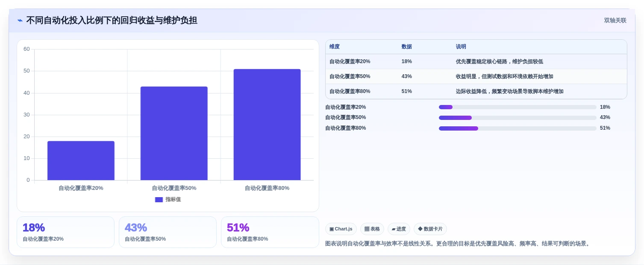644x265 pixels.
Task: Click the description 收益明显，但测试数据和环境依赖开始增加
Action: (505, 76)
